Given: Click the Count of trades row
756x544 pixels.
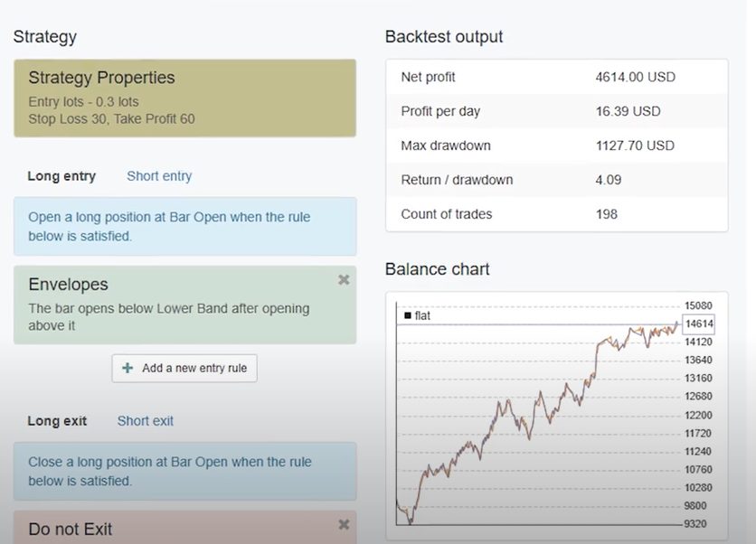Looking at the screenshot, I should pos(556,214).
